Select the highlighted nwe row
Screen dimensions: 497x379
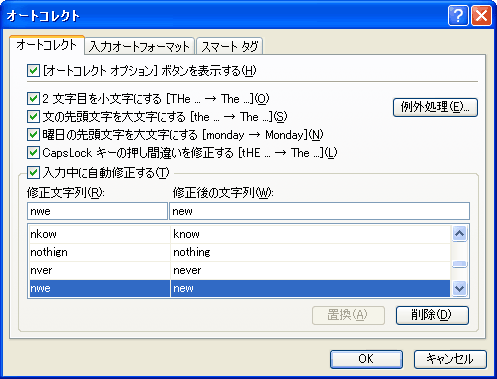(x=99, y=288)
